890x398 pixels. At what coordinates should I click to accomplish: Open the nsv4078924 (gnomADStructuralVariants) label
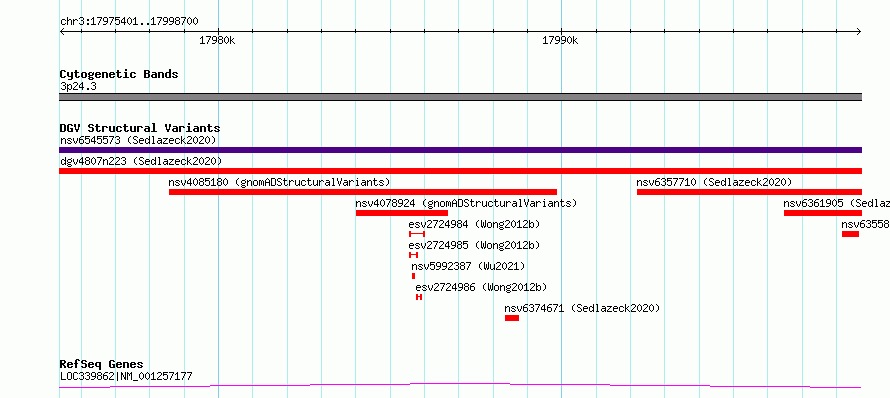(466, 203)
